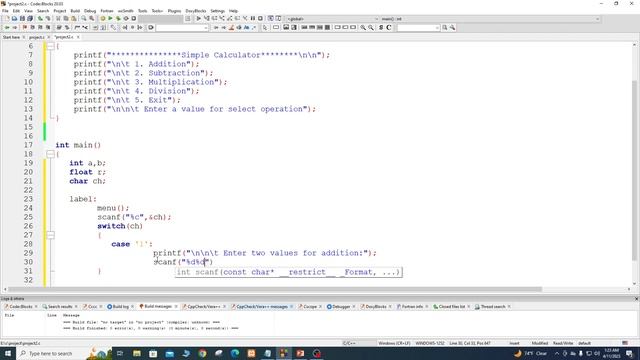Switch to the project.c tab
640x360 pixels.
(x=36, y=37)
